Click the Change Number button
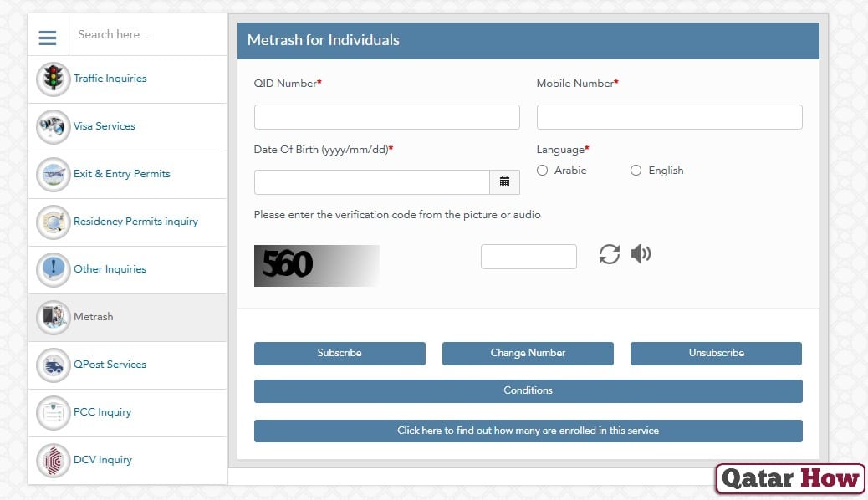 (x=528, y=354)
